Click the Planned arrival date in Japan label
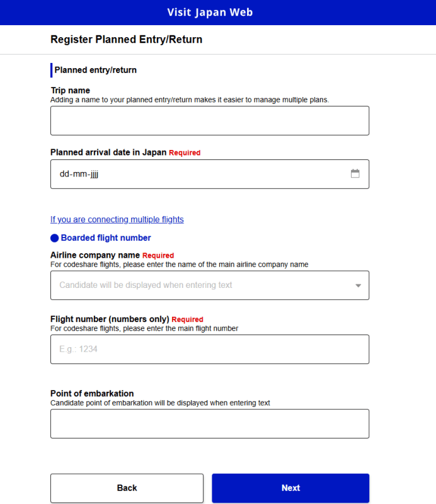The image size is (436, 504). point(108,152)
